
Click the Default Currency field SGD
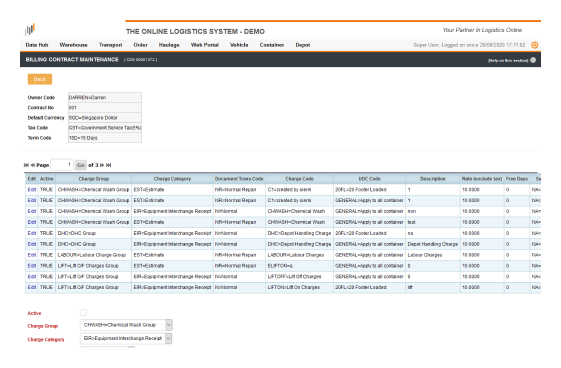[x=105, y=117]
